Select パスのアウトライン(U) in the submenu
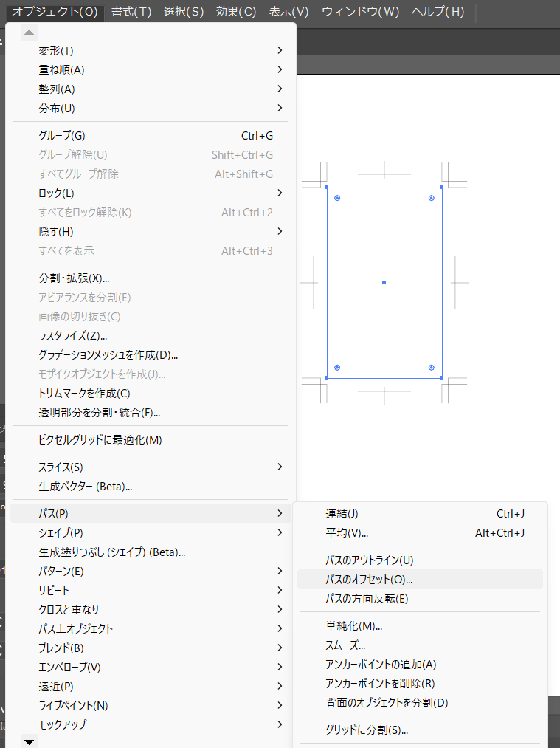 [x=369, y=560]
